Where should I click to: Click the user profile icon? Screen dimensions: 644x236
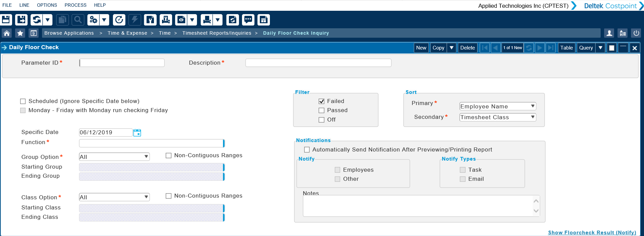609,33
